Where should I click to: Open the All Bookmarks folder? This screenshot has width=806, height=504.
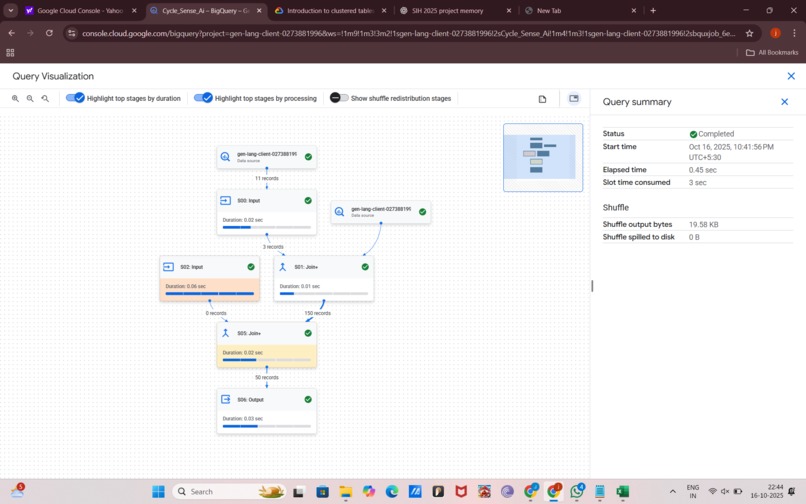point(772,52)
